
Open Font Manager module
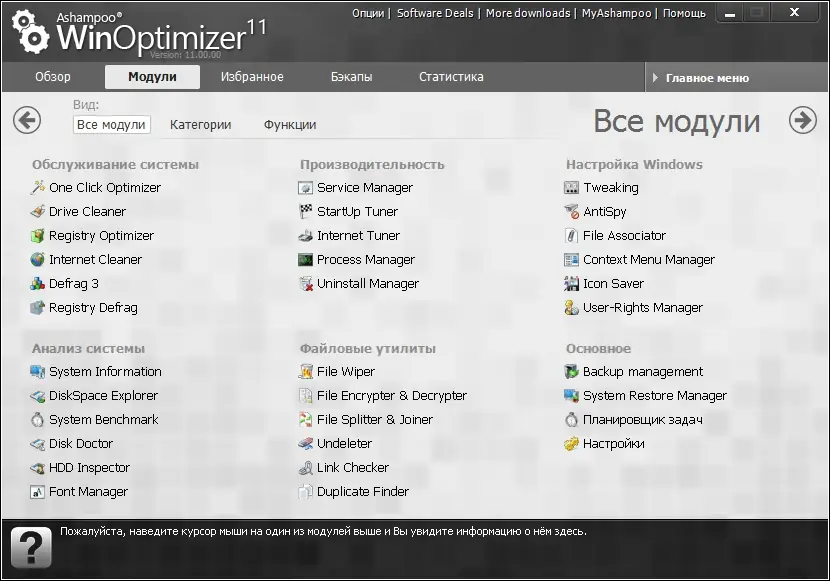coord(79,492)
